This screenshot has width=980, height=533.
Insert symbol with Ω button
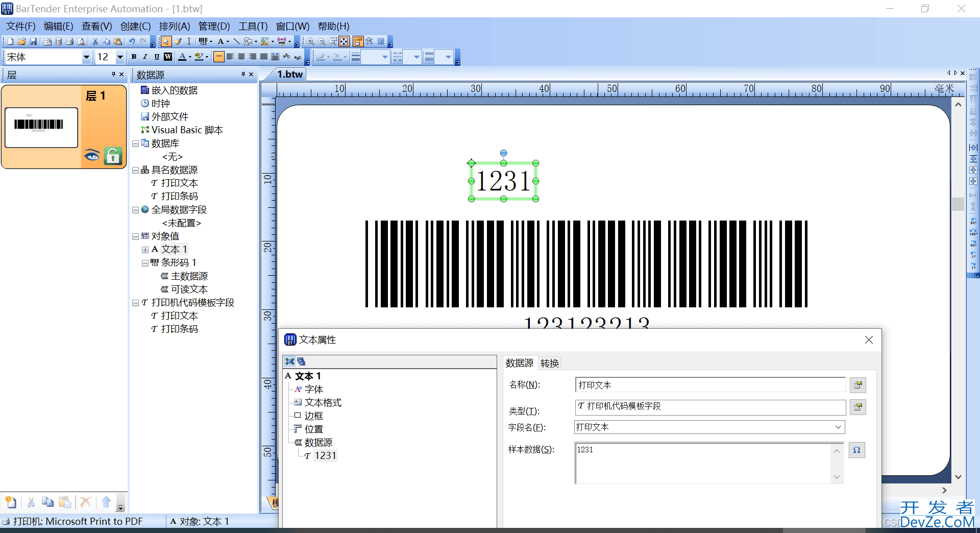857,450
